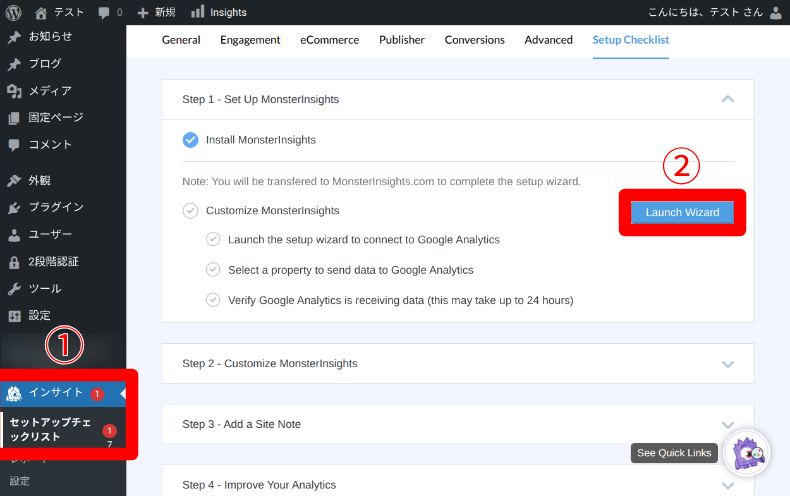Switch to the eCommerce tab
Viewport: 790px width, 496px height.
329,40
